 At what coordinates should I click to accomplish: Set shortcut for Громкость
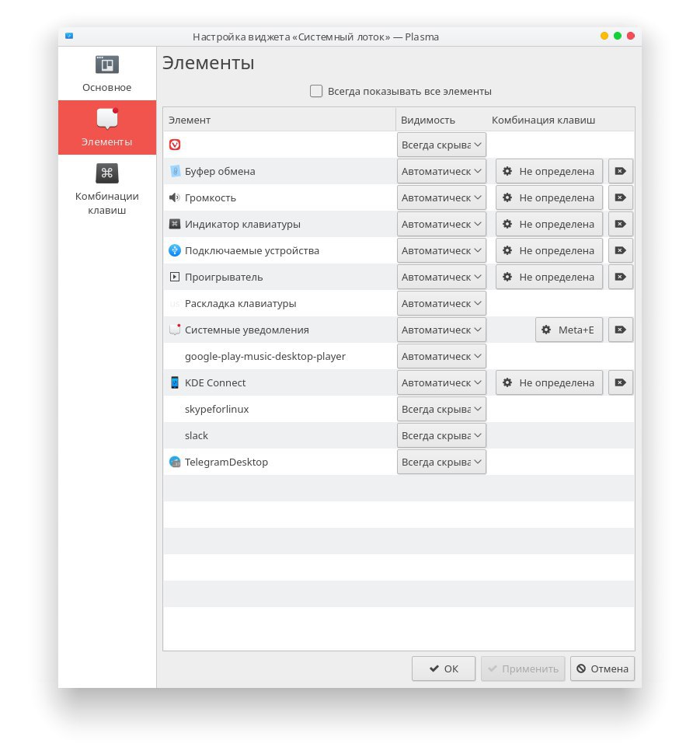(x=549, y=197)
